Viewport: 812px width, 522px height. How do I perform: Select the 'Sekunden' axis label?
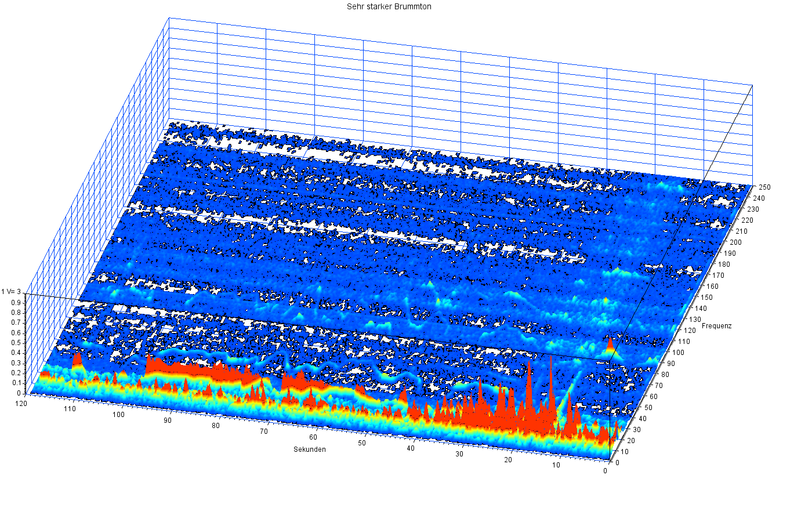pos(309,449)
